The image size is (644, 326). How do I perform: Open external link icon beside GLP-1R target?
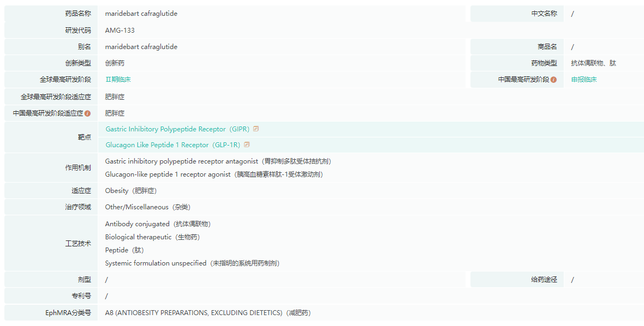[x=247, y=144]
